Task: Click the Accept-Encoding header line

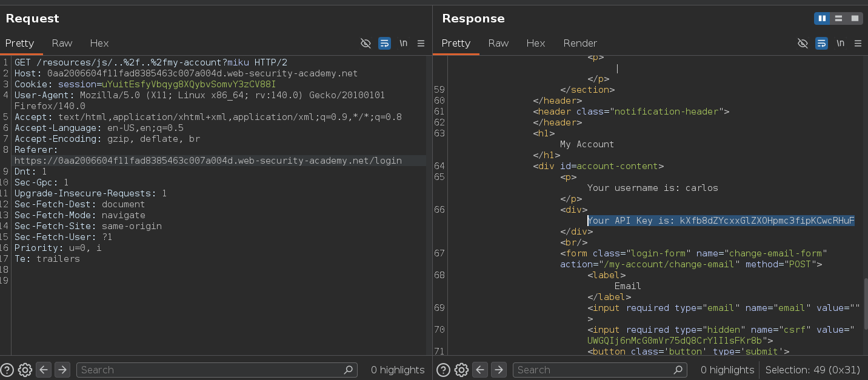Action: pos(107,139)
